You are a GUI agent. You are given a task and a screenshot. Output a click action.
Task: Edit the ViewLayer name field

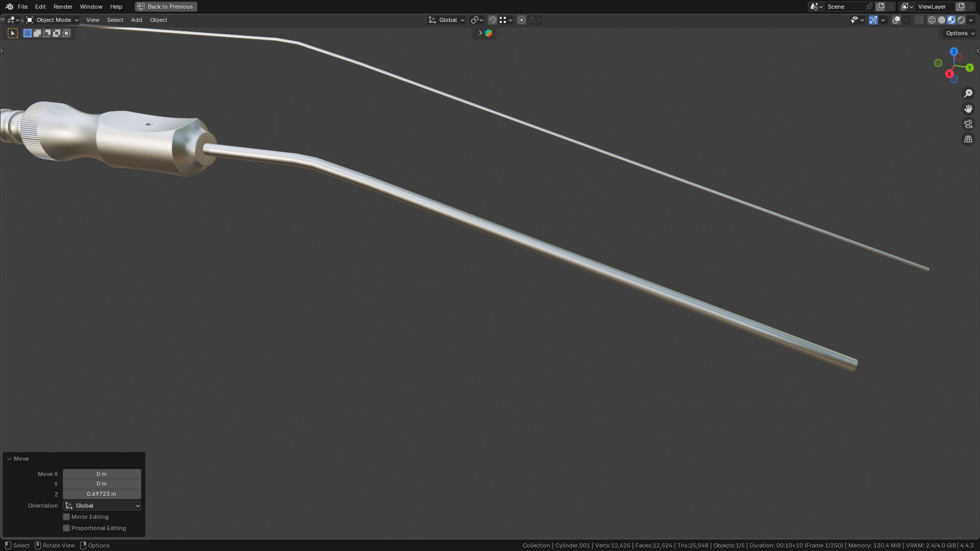click(x=935, y=7)
